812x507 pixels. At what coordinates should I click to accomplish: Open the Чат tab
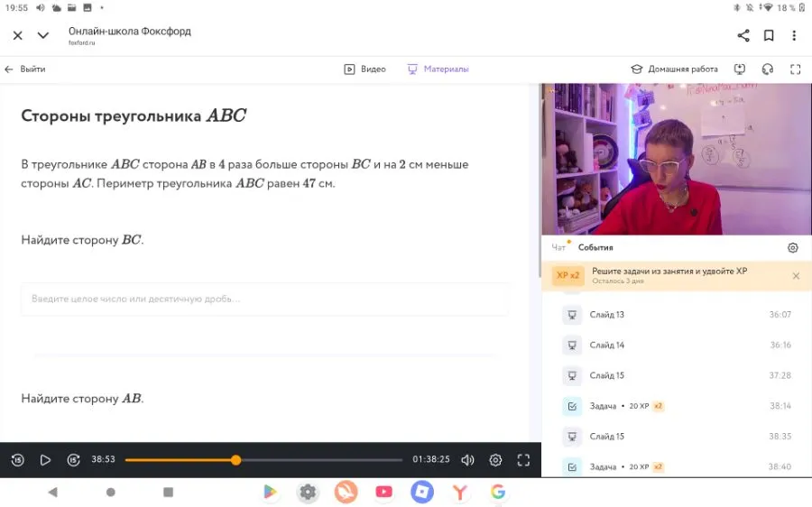558,247
